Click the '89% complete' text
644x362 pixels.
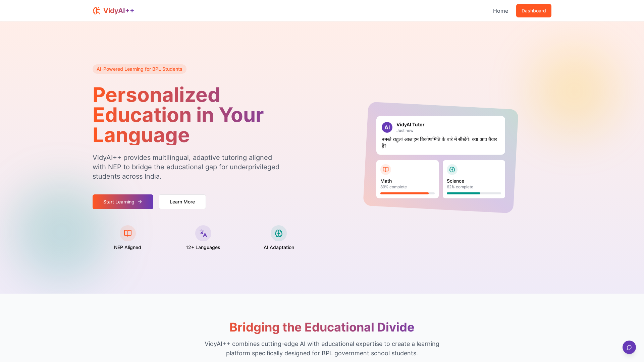(x=393, y=187)
